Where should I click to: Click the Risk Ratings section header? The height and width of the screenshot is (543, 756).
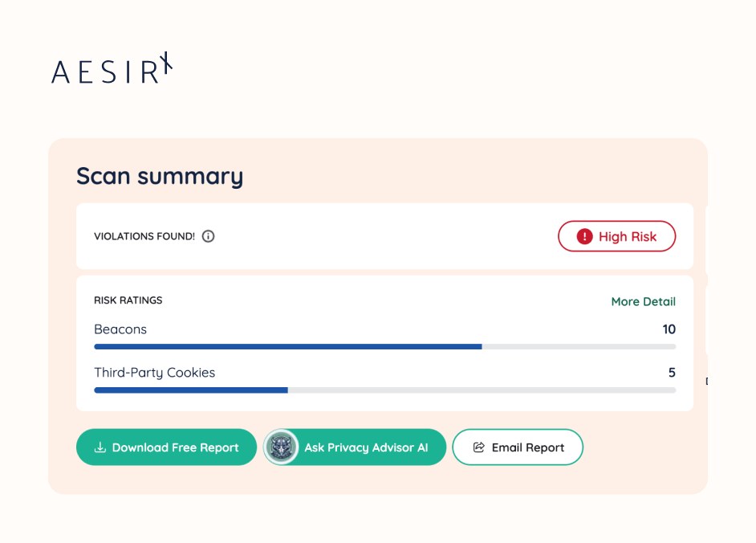(x=128, y=300)
